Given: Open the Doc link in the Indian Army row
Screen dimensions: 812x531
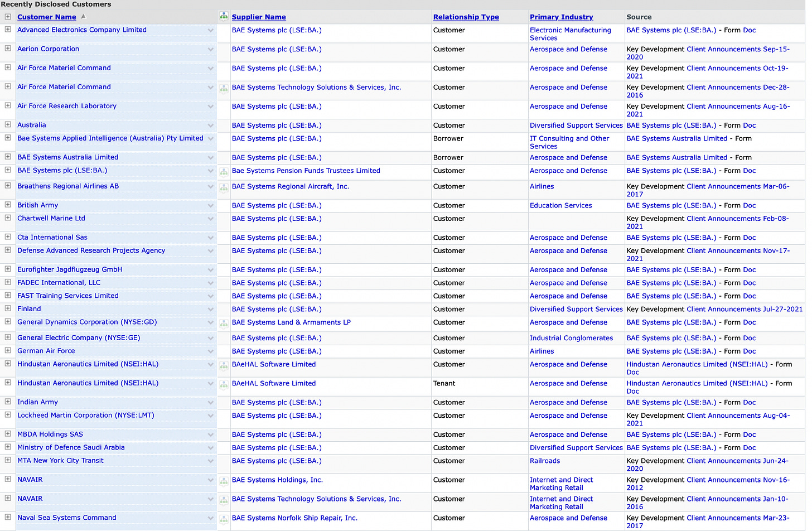Looking at the screenshot, I should (749, 402).
